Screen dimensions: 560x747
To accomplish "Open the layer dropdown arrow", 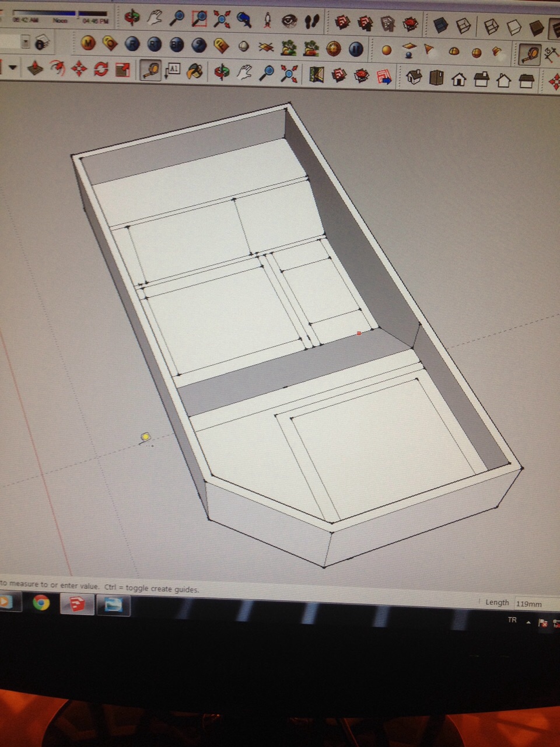I will tap(25, 41).
